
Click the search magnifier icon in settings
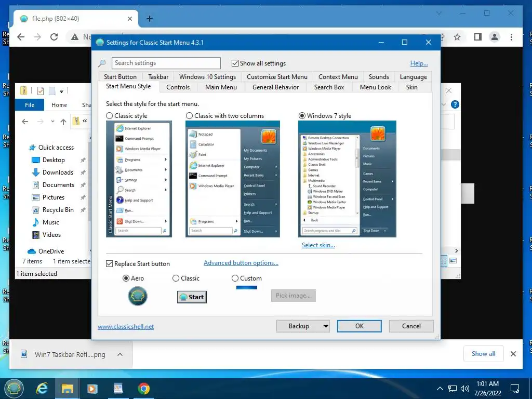pyautogui.click(x=102, y=63)
